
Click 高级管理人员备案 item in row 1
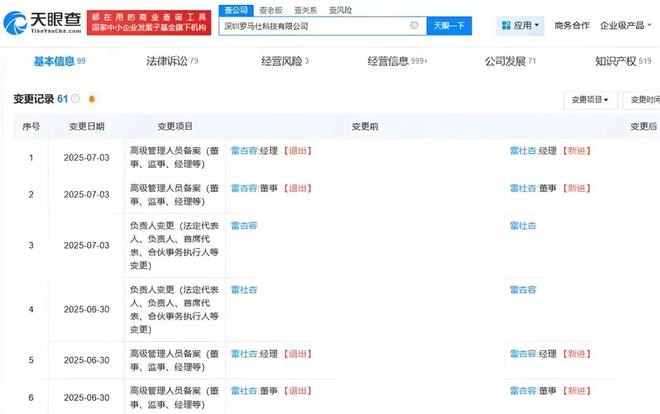174,158
